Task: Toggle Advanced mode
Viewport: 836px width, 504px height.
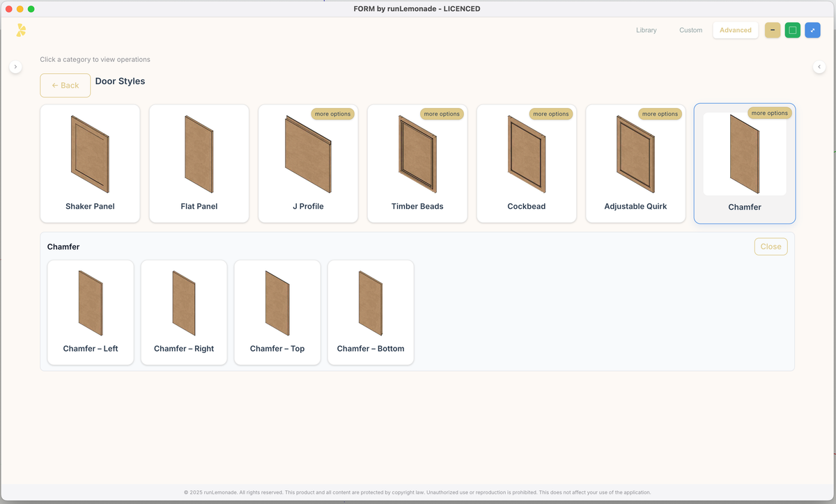Action: 735,30
